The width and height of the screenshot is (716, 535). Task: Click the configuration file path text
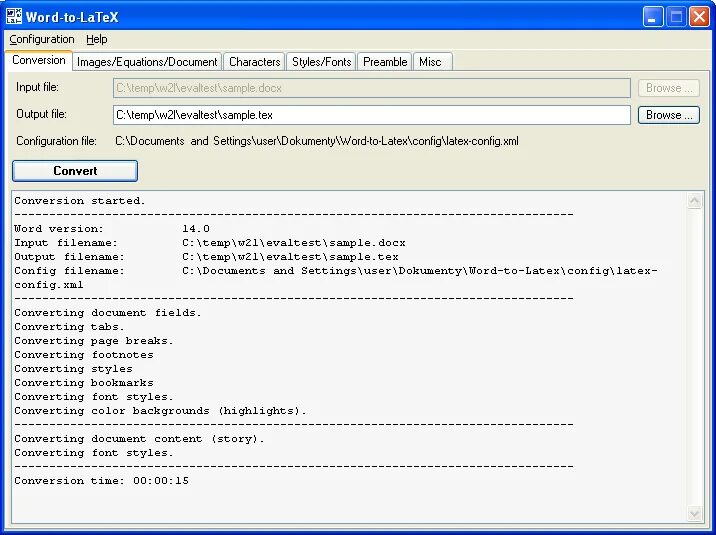316,141
